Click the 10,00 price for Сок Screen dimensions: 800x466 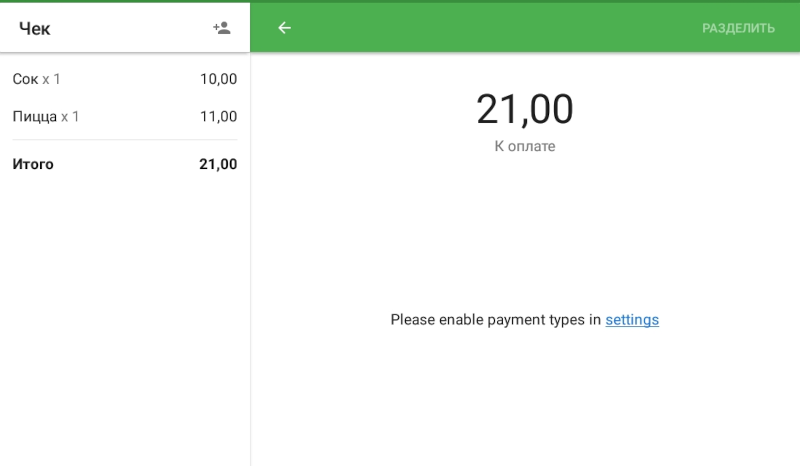(218, 79)
